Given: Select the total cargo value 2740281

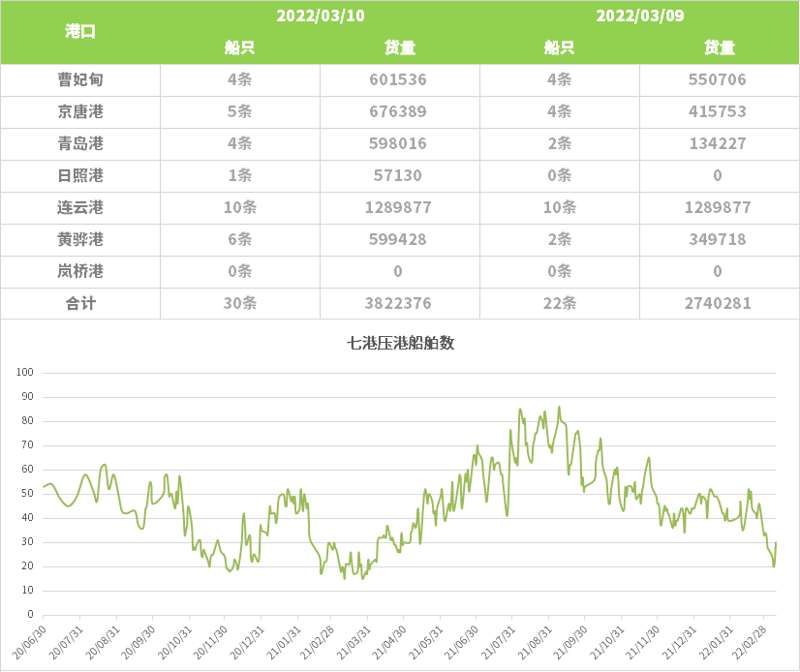Looking at the screenshot, I should (718, 304).
